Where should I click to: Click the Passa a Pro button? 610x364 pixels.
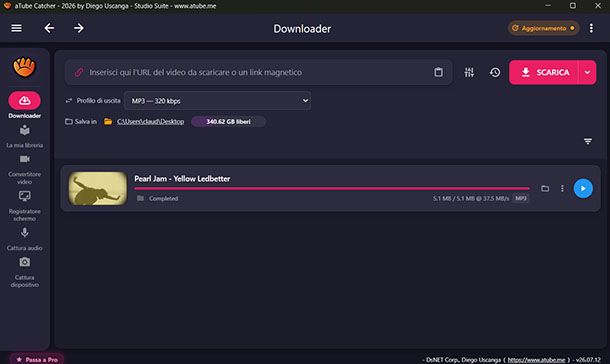(37, 359)
